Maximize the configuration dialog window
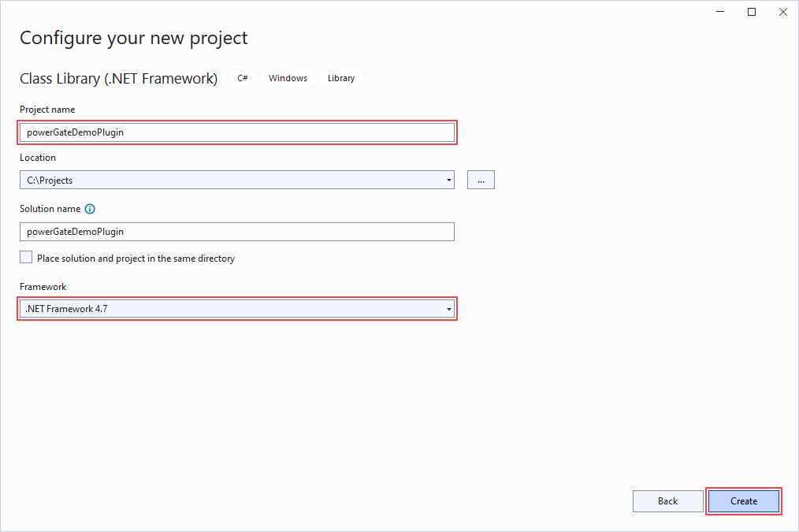 coord(752,12)
